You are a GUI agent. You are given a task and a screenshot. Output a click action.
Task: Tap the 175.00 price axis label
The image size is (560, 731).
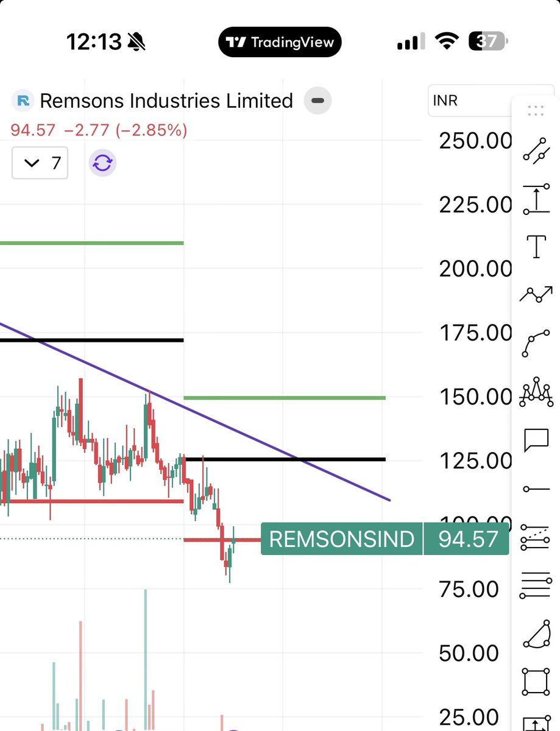(x=475, y=333)
